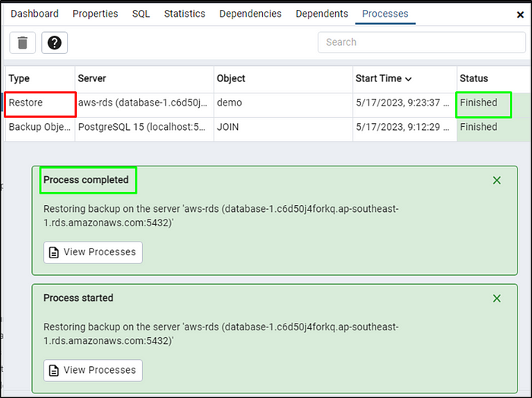Sort by Start Time column arrow
This screenshot has width=532, height=398.
(x=409, y=79)
